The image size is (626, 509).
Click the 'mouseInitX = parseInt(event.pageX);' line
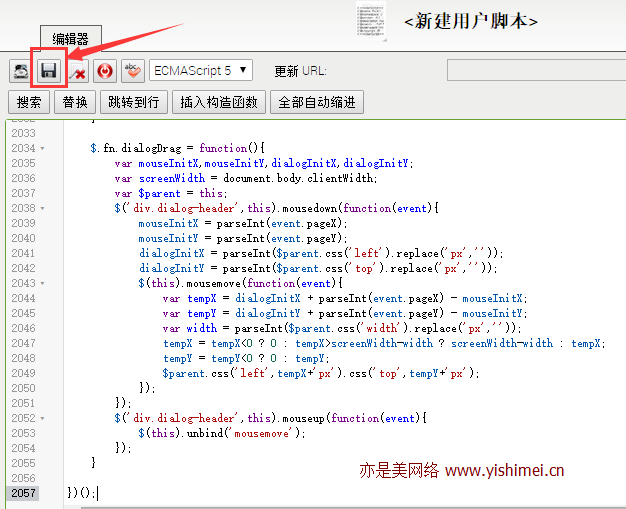tap(243, 223)
